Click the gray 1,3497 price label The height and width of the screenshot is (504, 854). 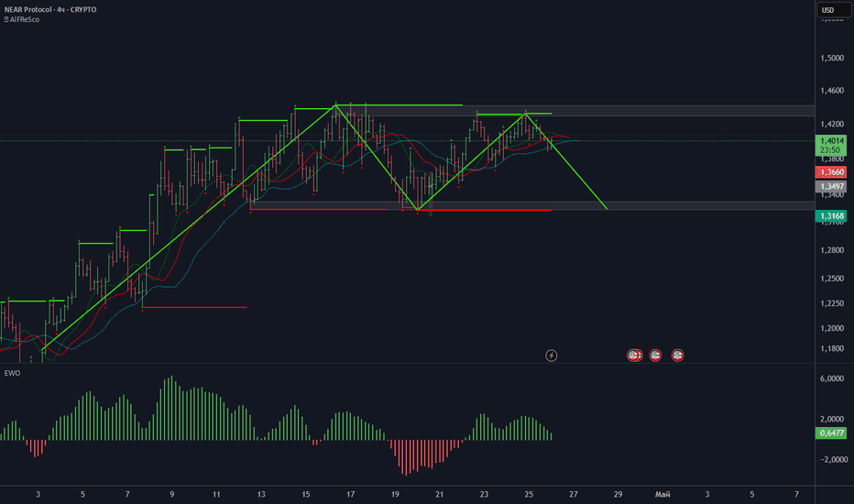point(831,186)
